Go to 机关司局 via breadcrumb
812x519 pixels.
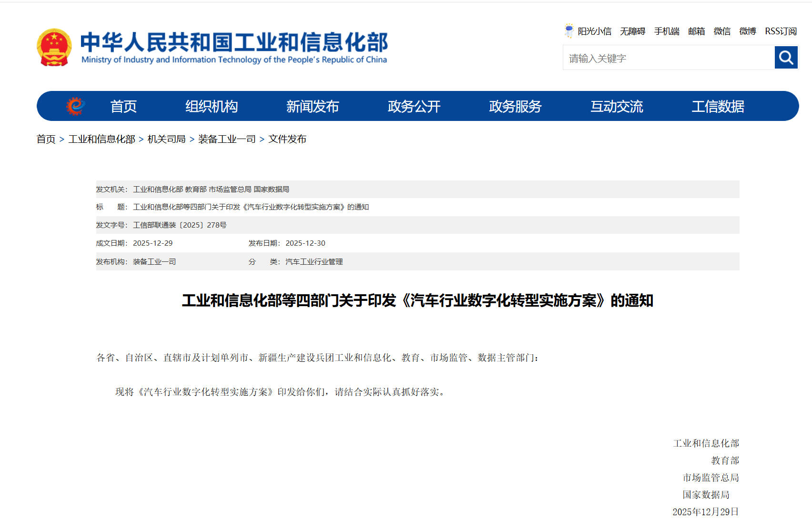coord(166,139)
